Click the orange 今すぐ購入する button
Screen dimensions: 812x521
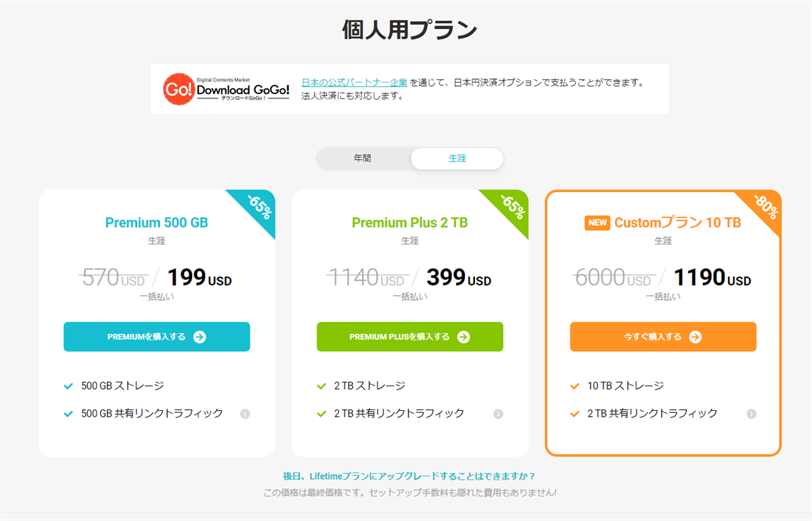662,337
